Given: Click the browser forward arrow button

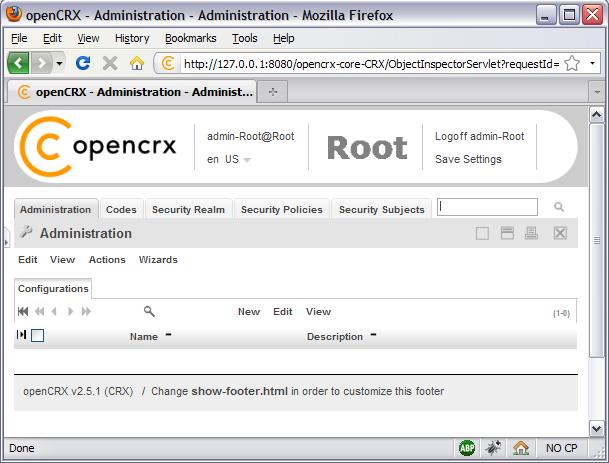Looking at the screenshot, I should click(41, 63).
